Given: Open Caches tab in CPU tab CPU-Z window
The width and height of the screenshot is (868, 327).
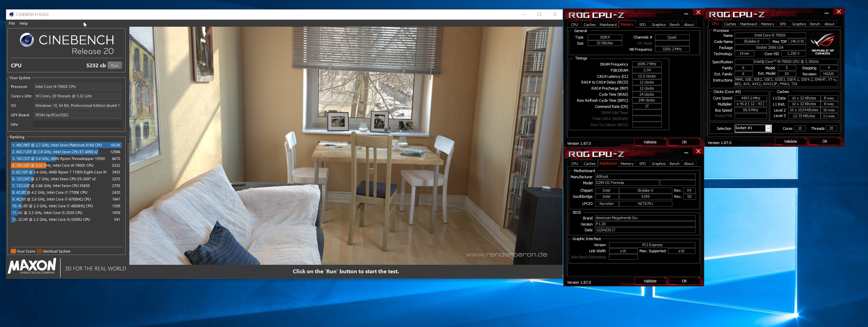Looking at the screenshot, I should (730, 24).
